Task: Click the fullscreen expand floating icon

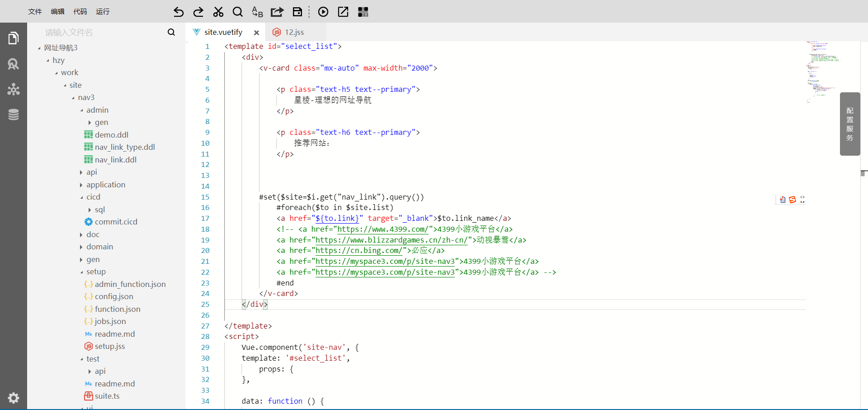Action: click(x=802, y=200)
